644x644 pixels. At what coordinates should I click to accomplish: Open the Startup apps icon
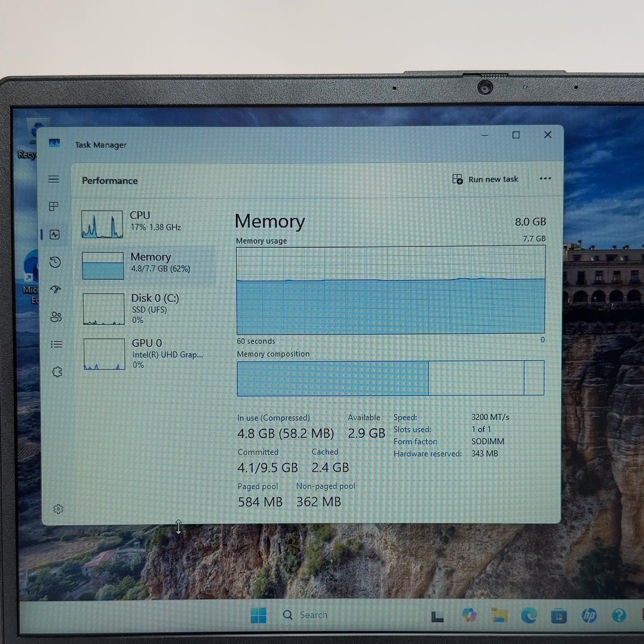click(56, 290)
